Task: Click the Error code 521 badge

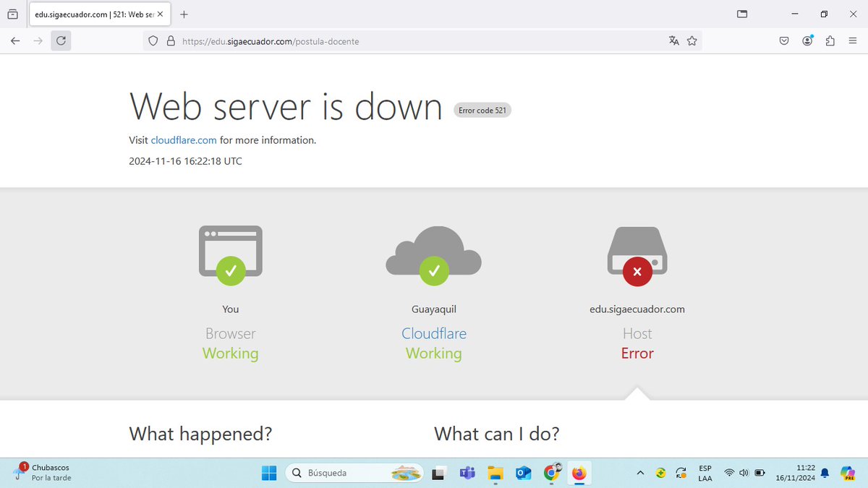Action: (482, 111)
